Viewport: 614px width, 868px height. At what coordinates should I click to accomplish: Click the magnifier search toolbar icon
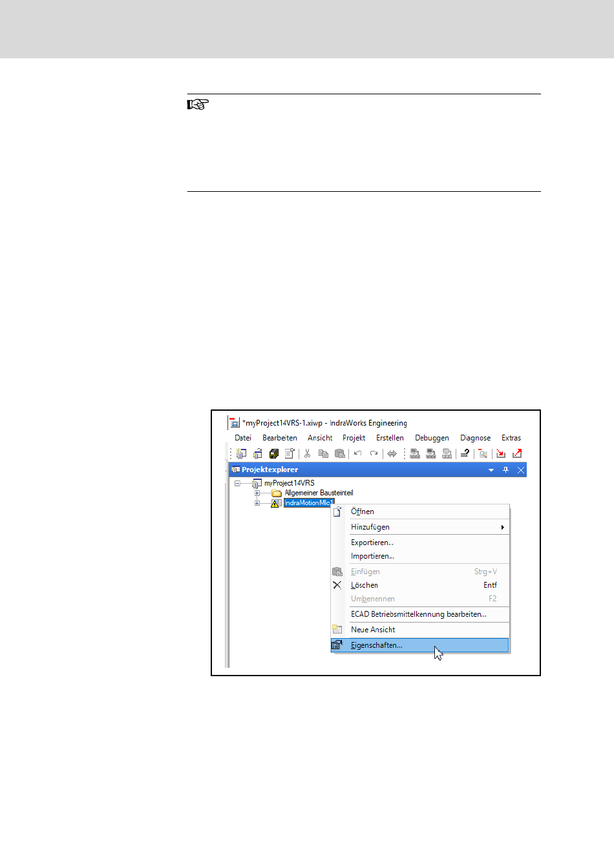(483, 453)
